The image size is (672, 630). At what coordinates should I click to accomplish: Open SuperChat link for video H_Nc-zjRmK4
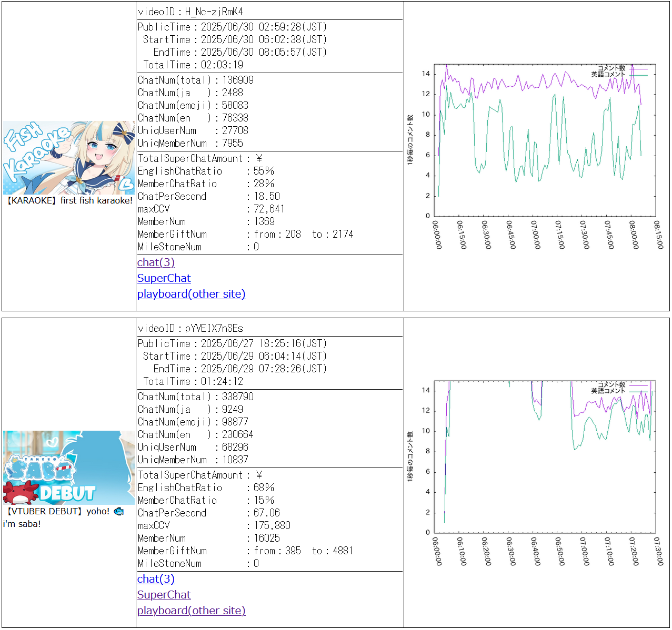(x=164, y=278)
